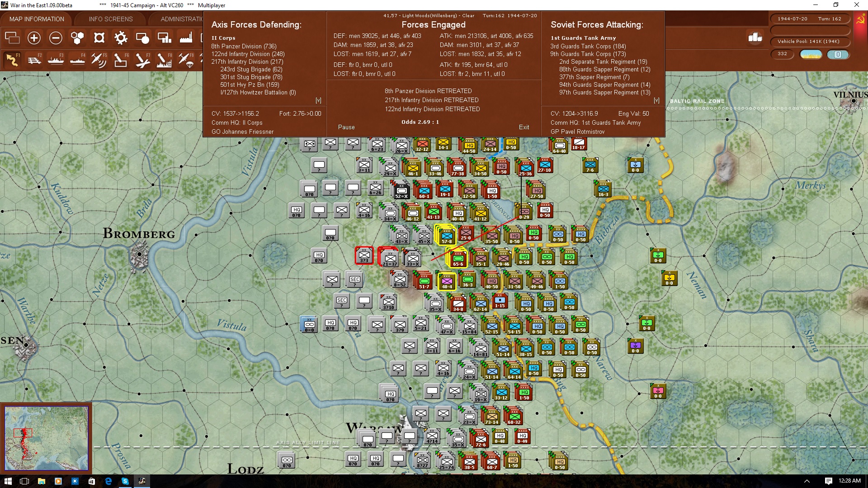Select the Bomb airfield mode F7 icon
The image size is (868, 488).
[142, 60]
